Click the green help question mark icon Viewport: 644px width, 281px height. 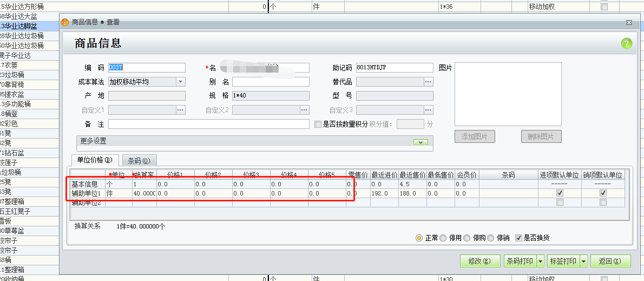pyautogui.click(x=626, y=43)
